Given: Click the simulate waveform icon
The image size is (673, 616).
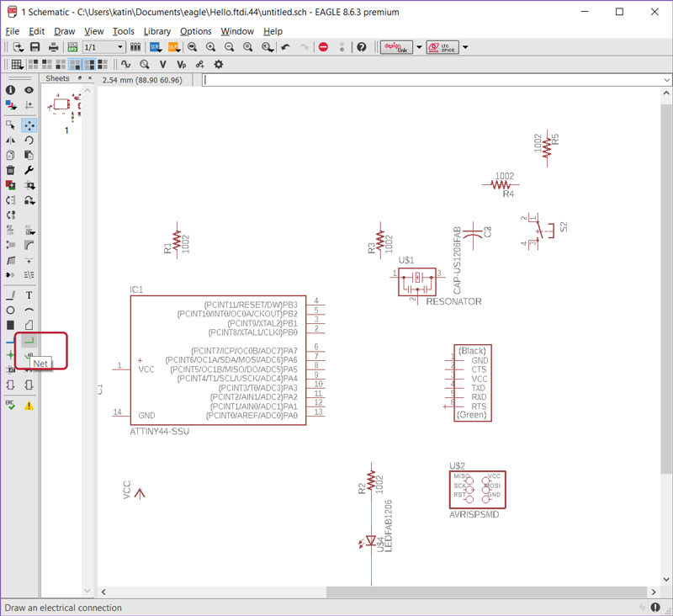Looking at the screenshot, I should click(125, 65).
